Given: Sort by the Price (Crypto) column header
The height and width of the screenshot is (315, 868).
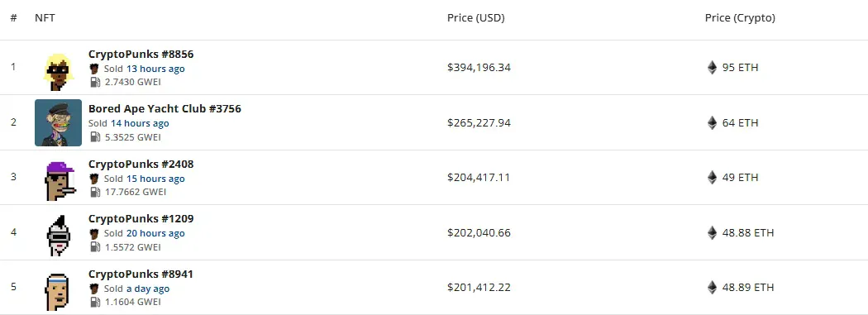Looking at the screenshot, I should [740, 17].
